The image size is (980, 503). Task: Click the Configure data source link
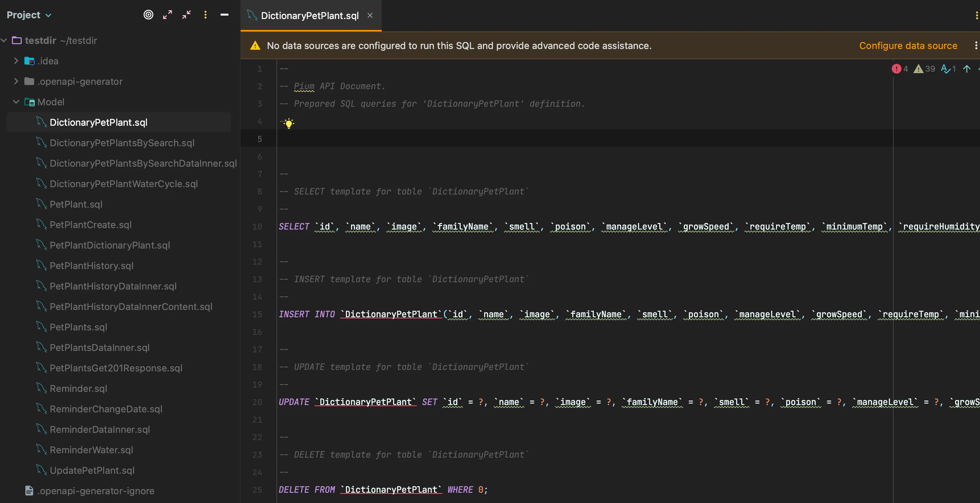pyautogui.click(x=908, y=46)
